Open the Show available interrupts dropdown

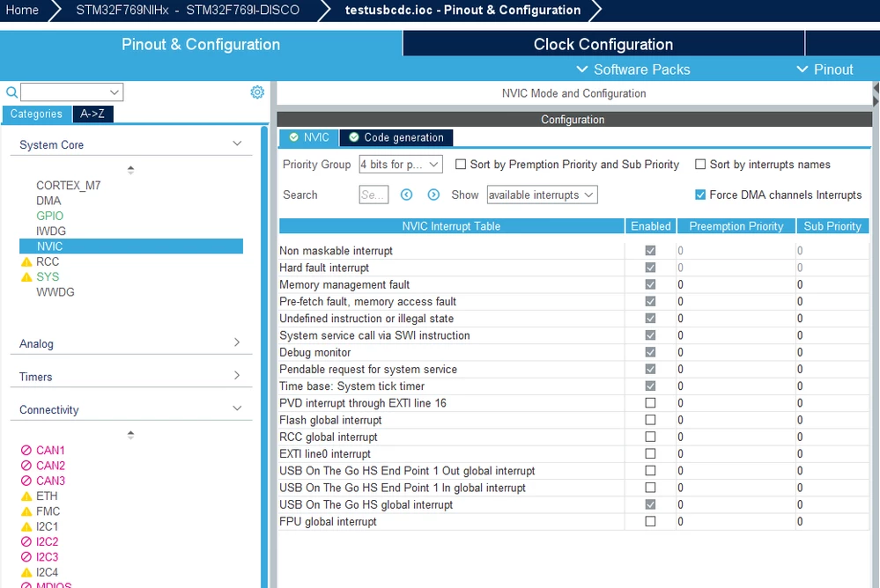[x=542, y=195]
